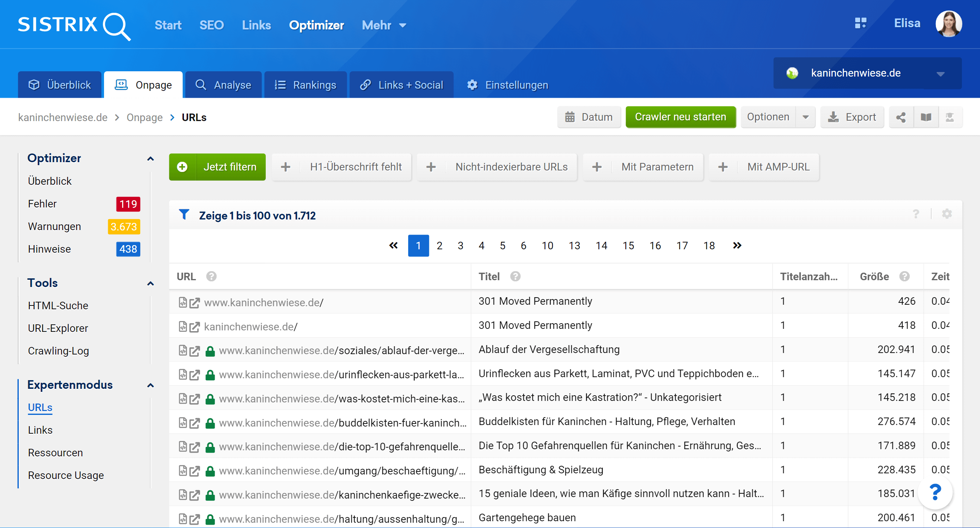Screen dimensions: 980x528
Task: Expand the Optionen dropdown arrow
Action: point(805,117)
